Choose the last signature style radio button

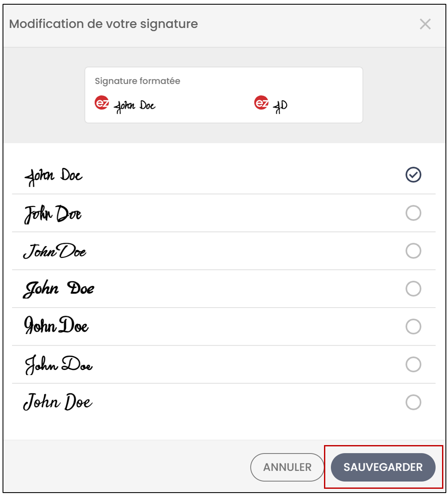[413, 402]
